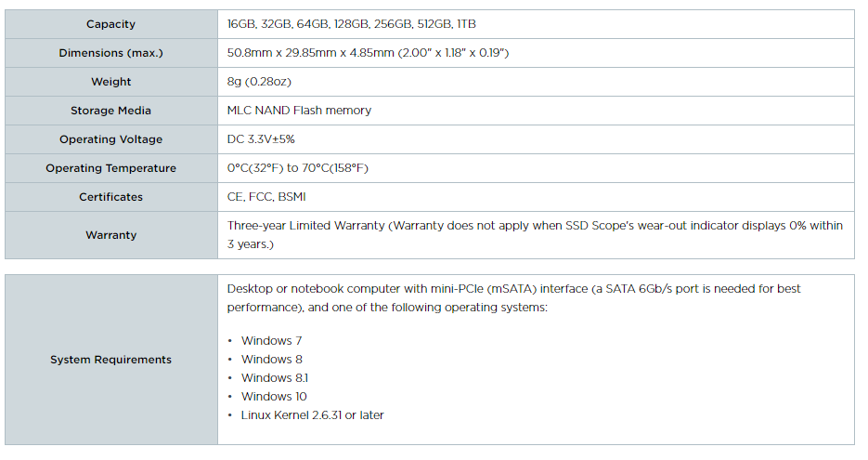This screenshot has width=868, height=460.
Task: Click MLC NAND Flash memory text
Action: tap(299, 111)
